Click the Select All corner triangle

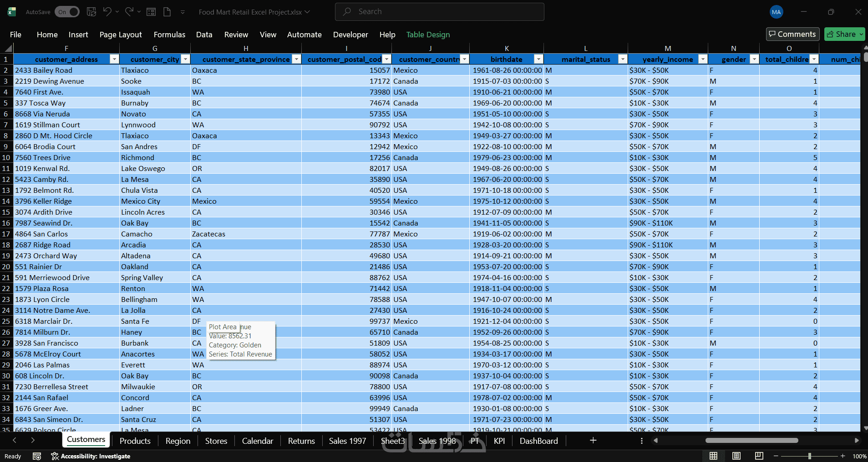coord(8,48)
